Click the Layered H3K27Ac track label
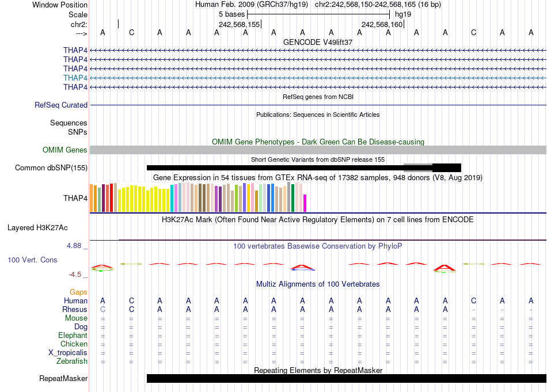 click(37, 228)
